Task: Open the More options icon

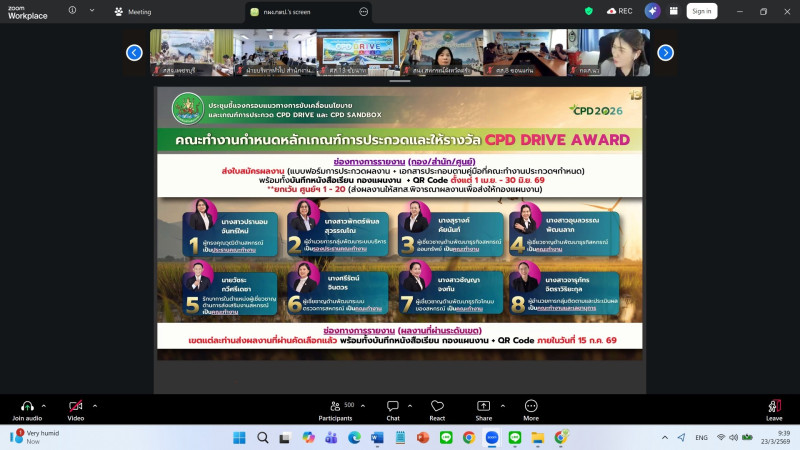Action: click(530, 406)
